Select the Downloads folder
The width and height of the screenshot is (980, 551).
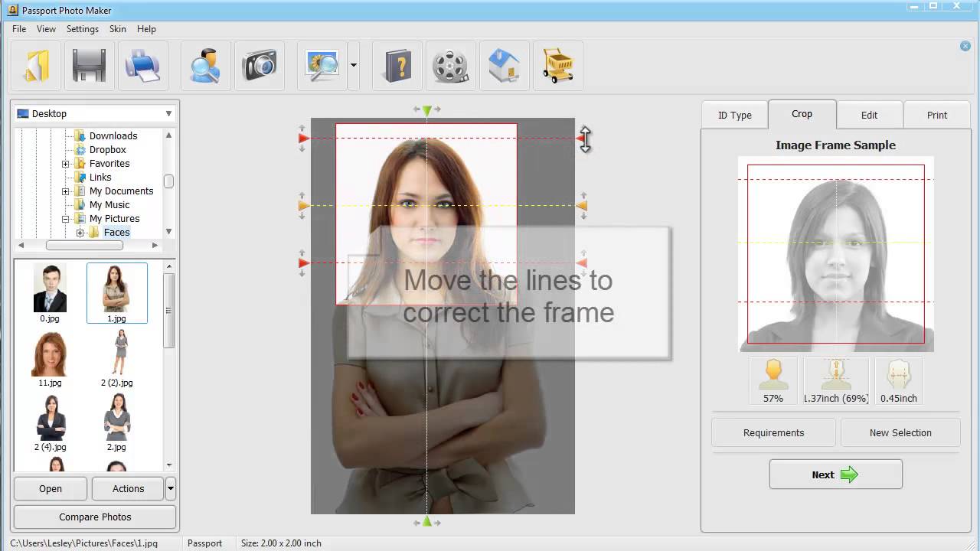(x=113, y=136)
